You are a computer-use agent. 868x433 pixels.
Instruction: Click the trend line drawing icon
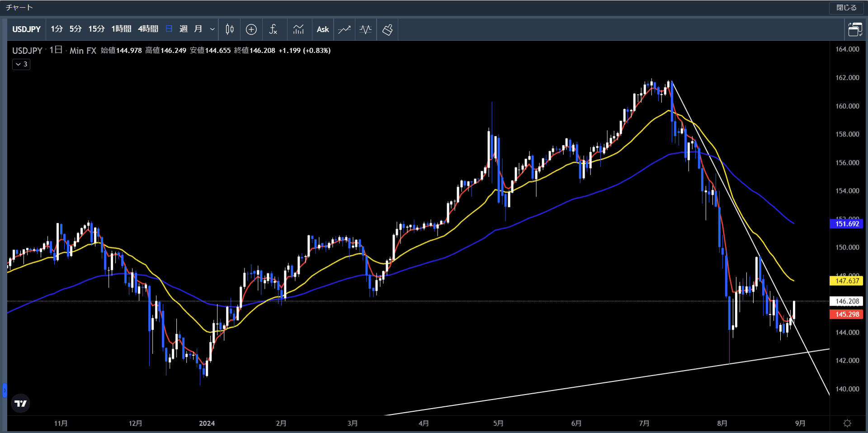(344, 29)
